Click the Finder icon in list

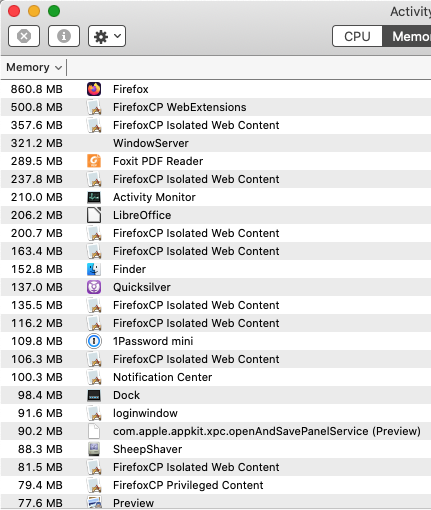pyautogui.click(x=94, y=269)
